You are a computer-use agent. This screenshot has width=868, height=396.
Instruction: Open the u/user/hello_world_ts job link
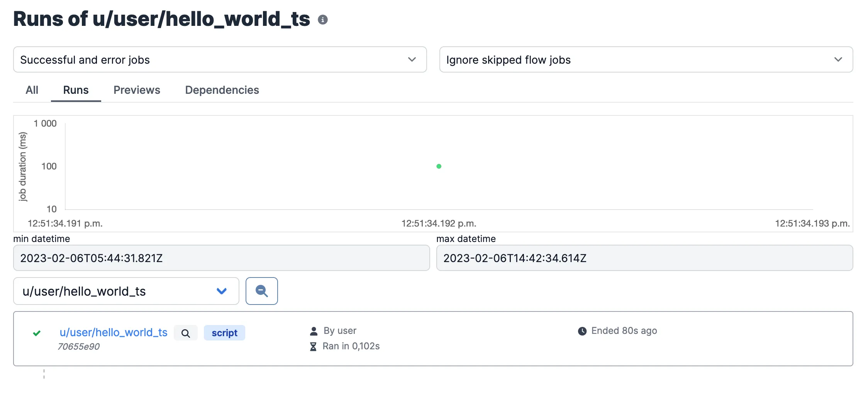114,332
